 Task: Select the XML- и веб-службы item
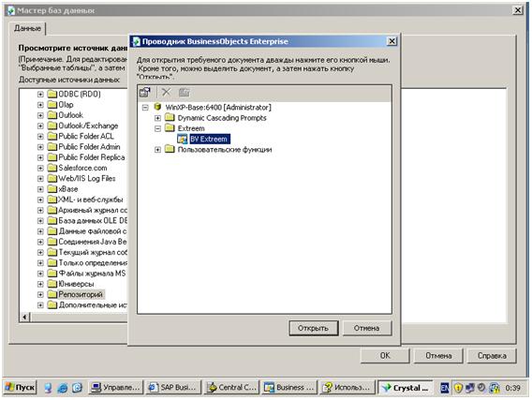click(x=91, y=200)
